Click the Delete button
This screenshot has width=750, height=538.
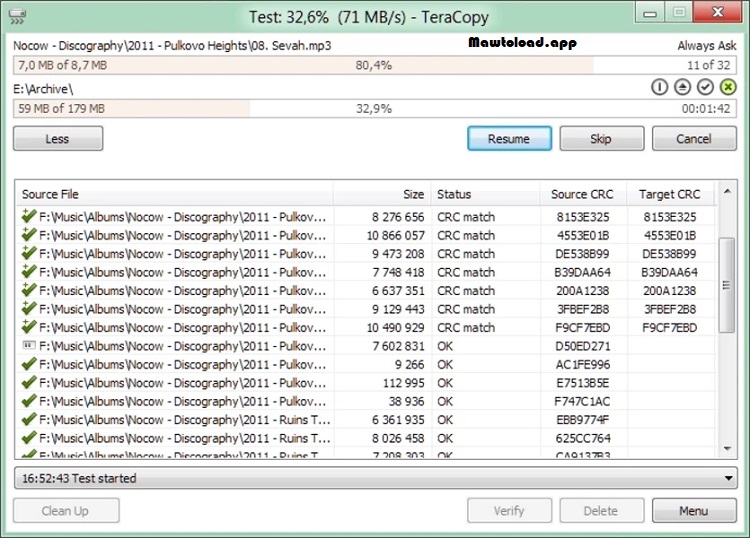tap(602, 511)
